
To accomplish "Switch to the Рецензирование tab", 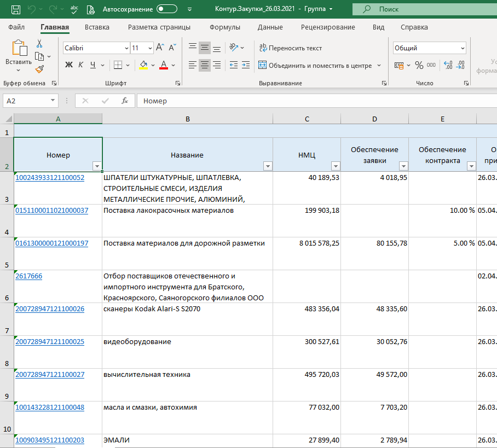I will (328, 27).
